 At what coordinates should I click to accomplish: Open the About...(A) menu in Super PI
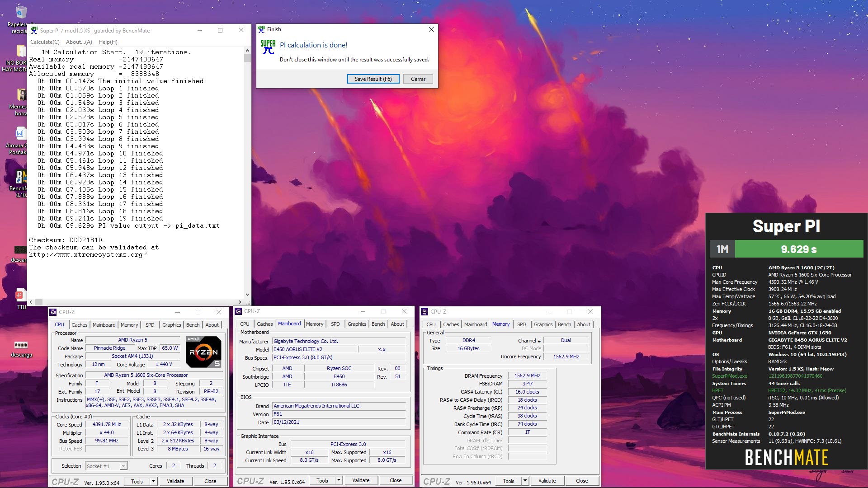tap(79, 42)
